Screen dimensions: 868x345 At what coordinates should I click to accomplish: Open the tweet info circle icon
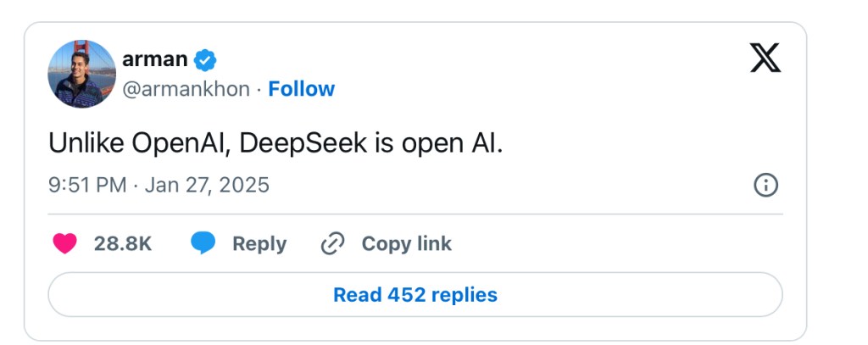pos(765,185)
